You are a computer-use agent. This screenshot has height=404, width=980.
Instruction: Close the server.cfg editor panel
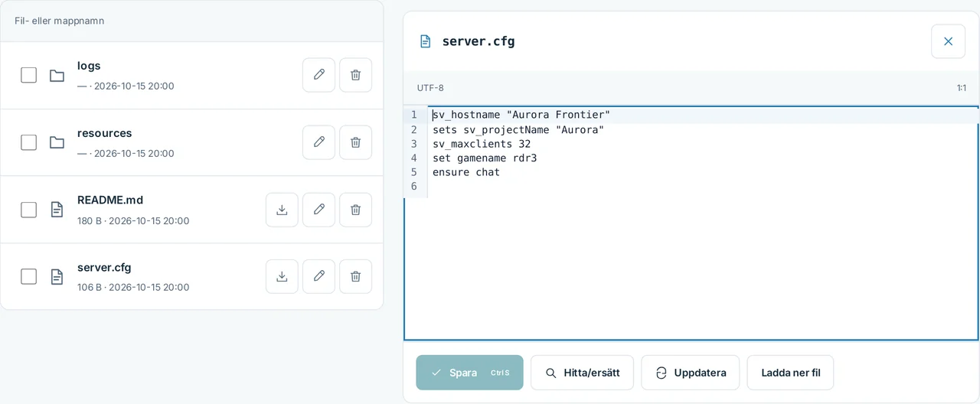[948, 41]
